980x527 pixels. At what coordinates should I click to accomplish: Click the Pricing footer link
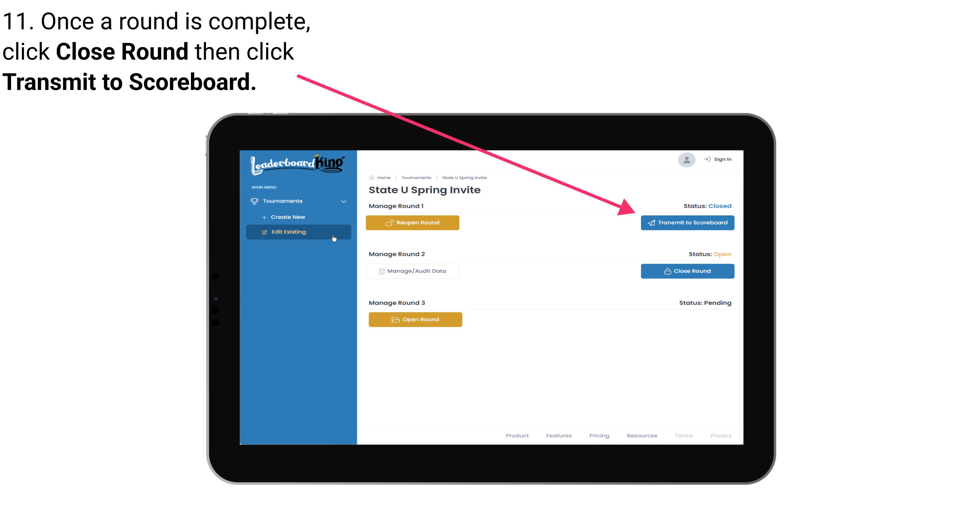pyautogui.click(x=599, y=435)
